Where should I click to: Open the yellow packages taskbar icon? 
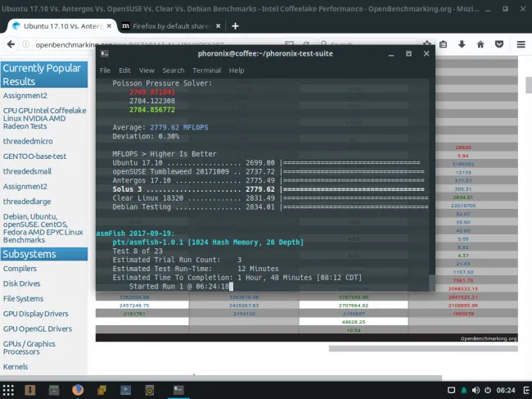click(101, 390)
